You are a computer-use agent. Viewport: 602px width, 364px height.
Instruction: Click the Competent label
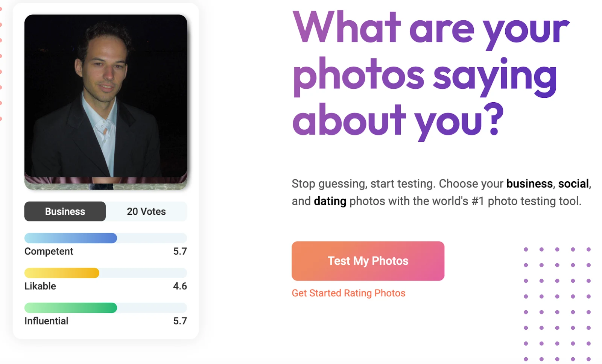coord(49,251)
